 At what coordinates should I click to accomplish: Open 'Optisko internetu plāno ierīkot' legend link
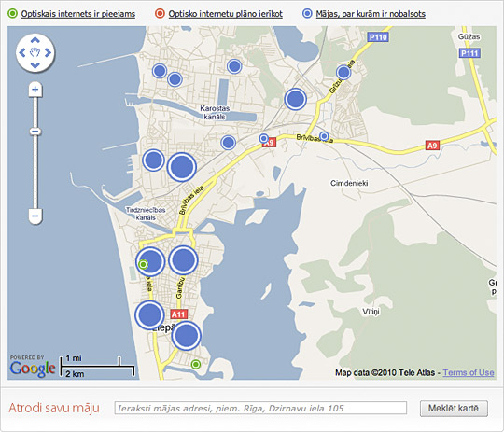[x=225, y=14]
